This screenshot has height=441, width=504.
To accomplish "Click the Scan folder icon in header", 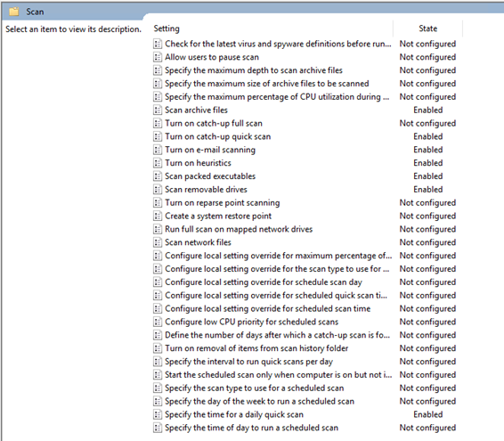I will [x=14, y=12].
